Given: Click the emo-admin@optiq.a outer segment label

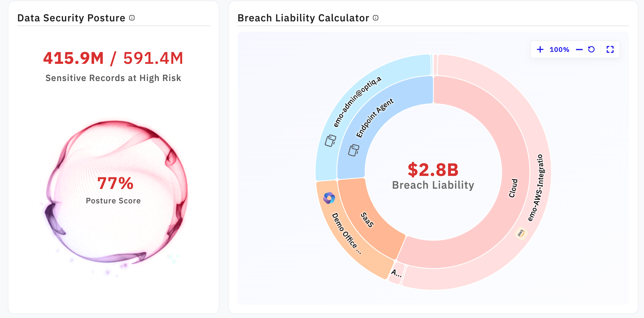Looking at the screenshot, I should 357,102.
